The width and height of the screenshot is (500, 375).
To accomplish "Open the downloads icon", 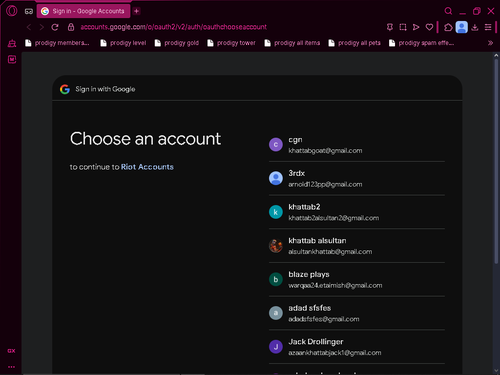I will (x=475, y=27).
